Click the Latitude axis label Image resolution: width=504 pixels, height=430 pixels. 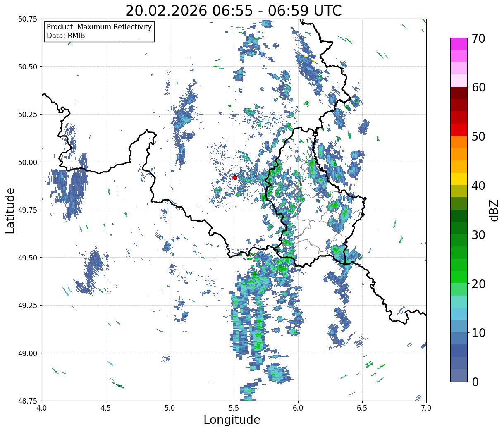[10, 210]
